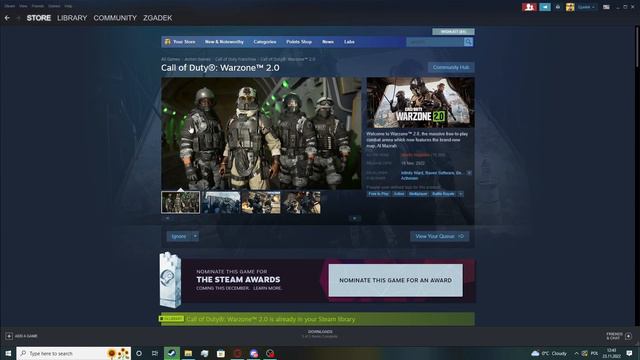Viewport: 640px width, 360px height.
Task: Click the store search input field
Action: (435, 42)
